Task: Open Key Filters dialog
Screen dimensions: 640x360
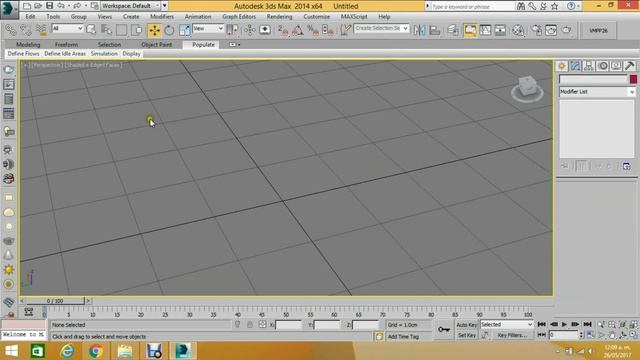Action: point(512,335)
